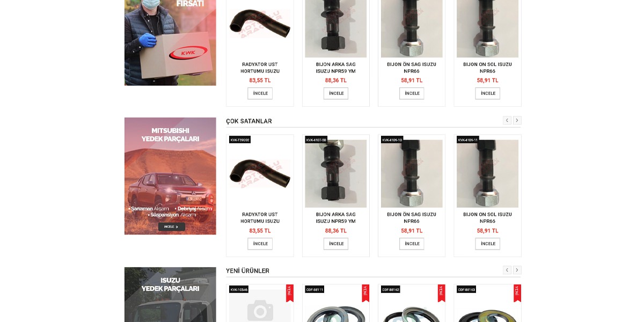Click the KVK-T59202 product code badge
The height and width of the screenshot is (322, 644).
[240, 140]
